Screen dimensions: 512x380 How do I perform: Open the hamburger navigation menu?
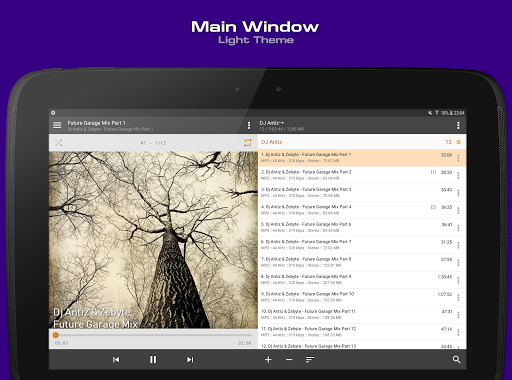tap(57, 125)
